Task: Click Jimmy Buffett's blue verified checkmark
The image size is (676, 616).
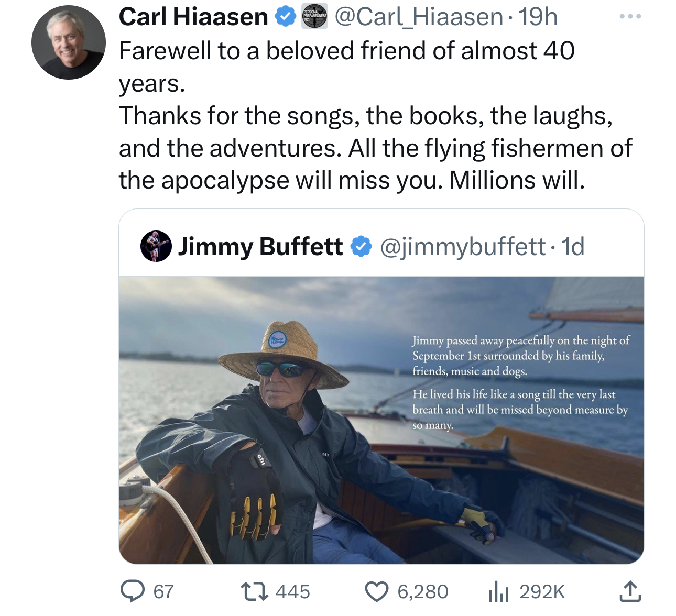Action: click(x=361, y=246)
